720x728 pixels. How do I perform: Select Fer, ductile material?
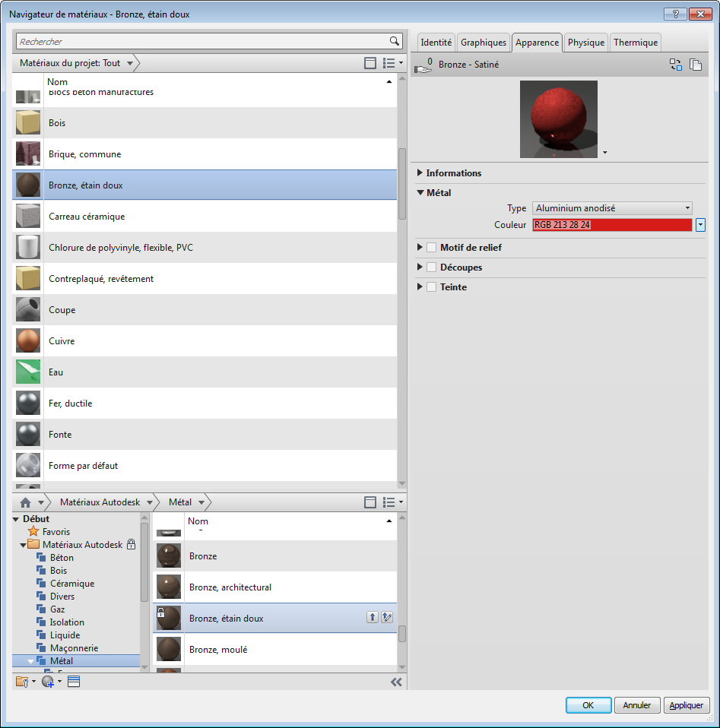pyautogui.click(x=205, y=403)
